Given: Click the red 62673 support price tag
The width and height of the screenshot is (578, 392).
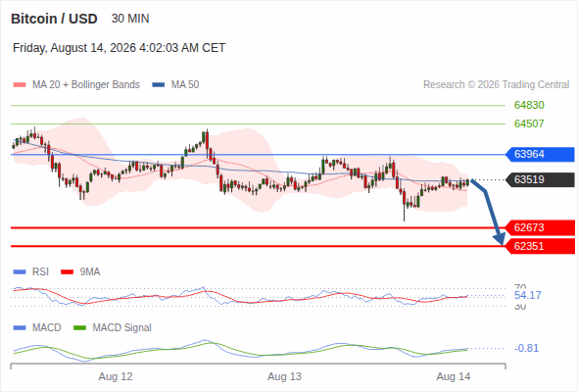Looking at the screenshot, I should [540, 227].
